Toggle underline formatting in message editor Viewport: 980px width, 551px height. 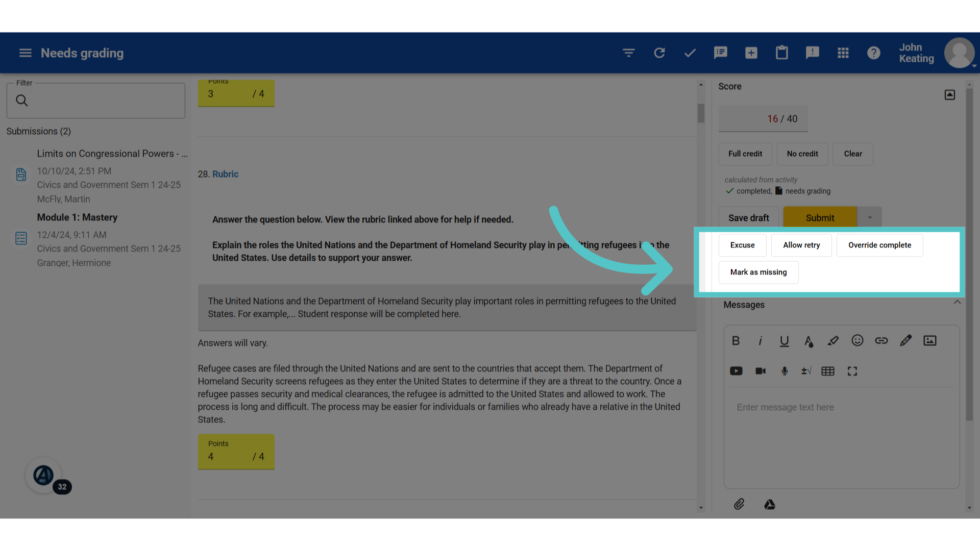point(785,341)
